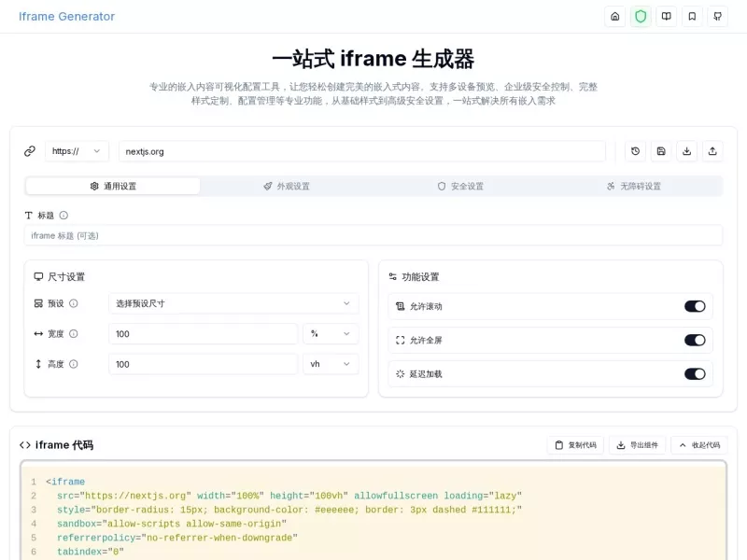Click the green shield icon in header
Screen dimensions: 747x560
(x=641, y=17)
